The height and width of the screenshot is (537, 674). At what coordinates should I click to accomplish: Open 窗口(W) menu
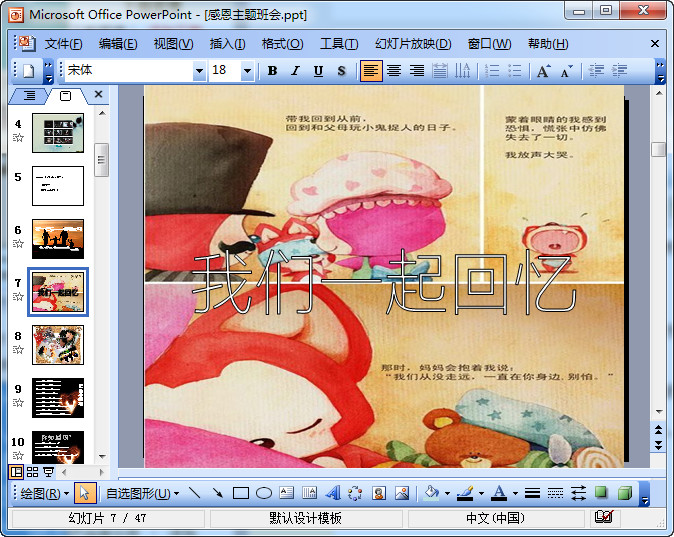click(489, 44)
